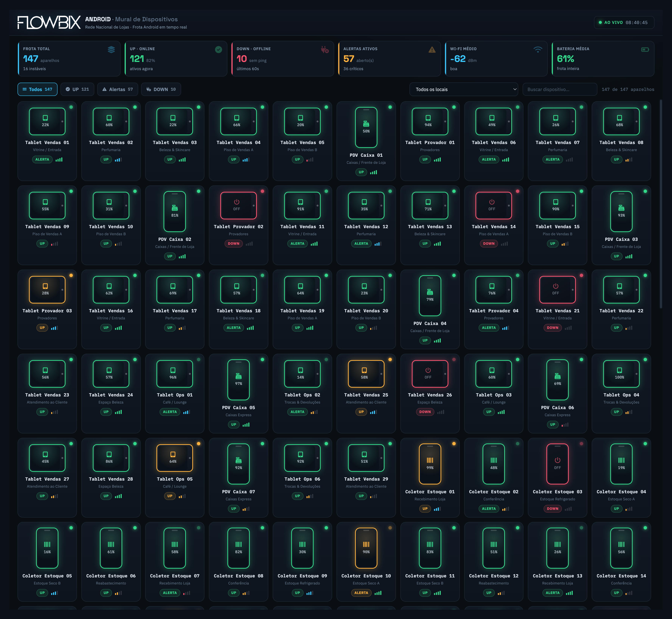Click the unplugged icon in DOWN Offline card

point(325,50)
